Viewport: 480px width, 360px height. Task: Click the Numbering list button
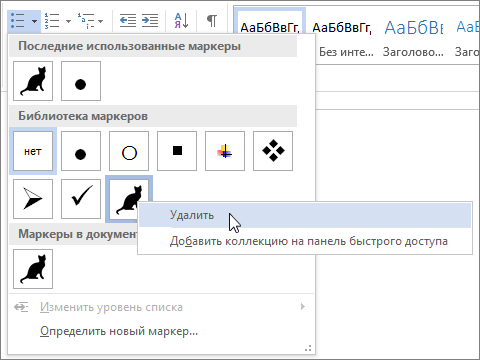52,21
